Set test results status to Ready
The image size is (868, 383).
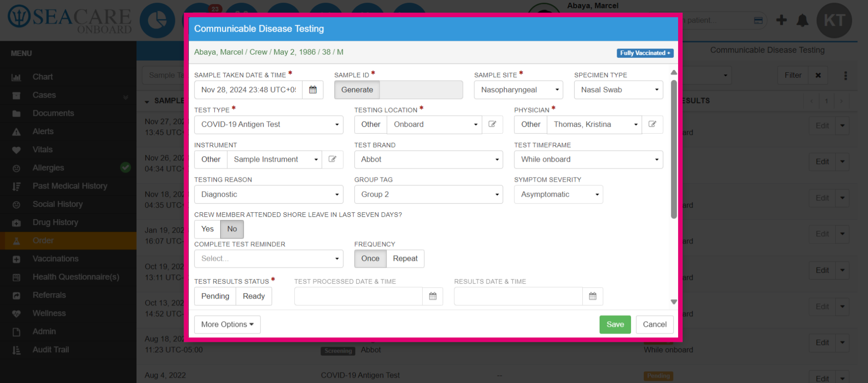[x=254, y=296]
